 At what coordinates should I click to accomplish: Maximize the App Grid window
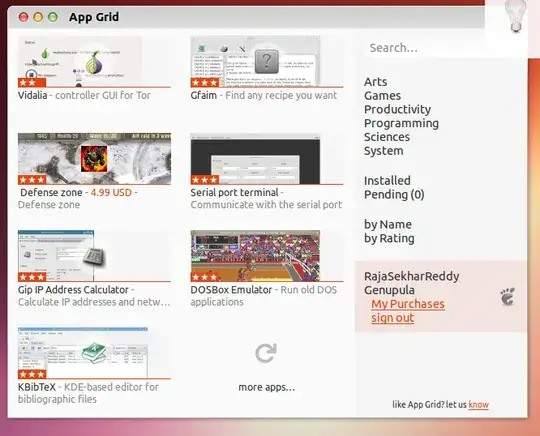coord(53,17)
